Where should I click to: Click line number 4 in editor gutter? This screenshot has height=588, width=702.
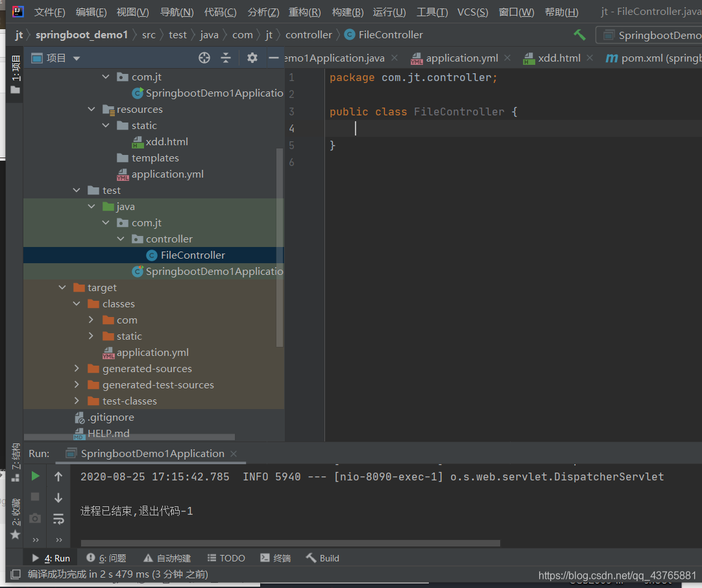pos(291,129)
